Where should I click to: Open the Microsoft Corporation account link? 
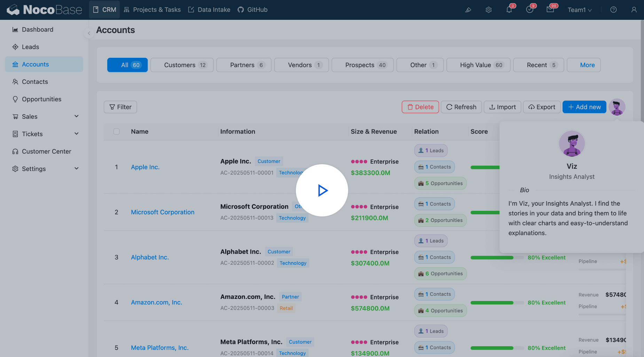162,212
